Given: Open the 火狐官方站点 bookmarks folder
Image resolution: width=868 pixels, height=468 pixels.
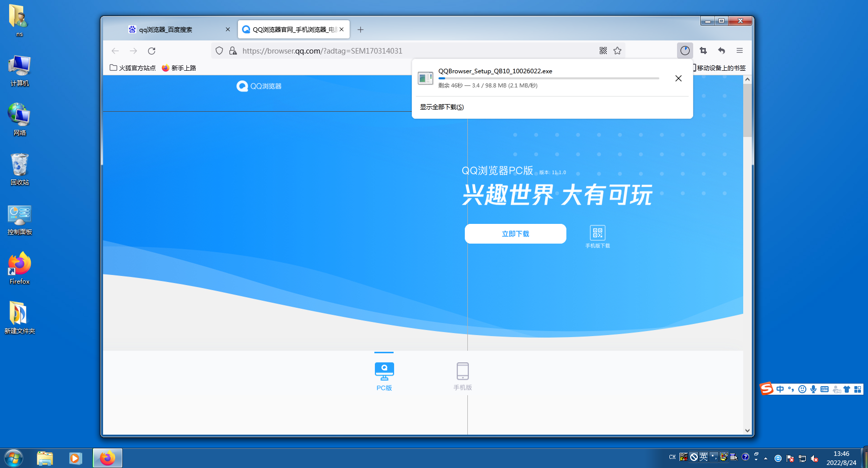Looking at the screenshot, I should [x=133, y=68].
